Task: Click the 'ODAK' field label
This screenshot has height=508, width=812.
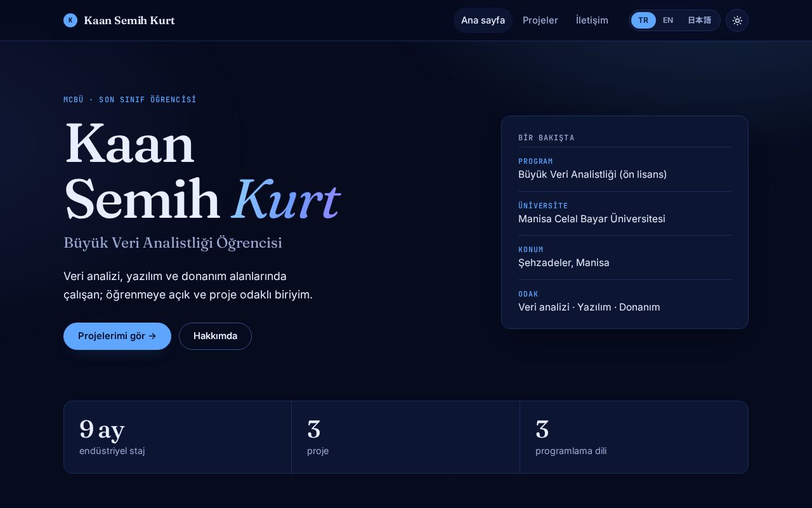Action: point(528,294)
